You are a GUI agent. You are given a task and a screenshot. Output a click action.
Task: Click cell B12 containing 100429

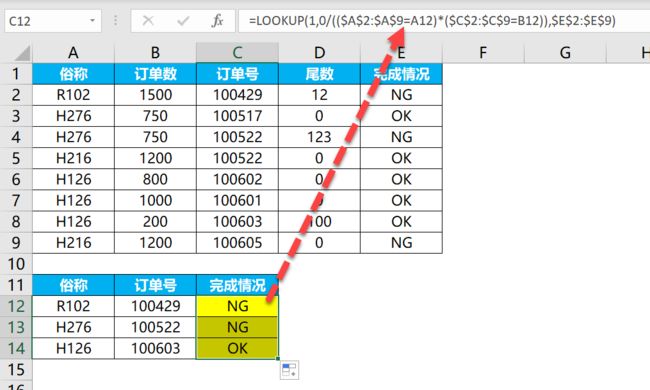tap(155, 306)
